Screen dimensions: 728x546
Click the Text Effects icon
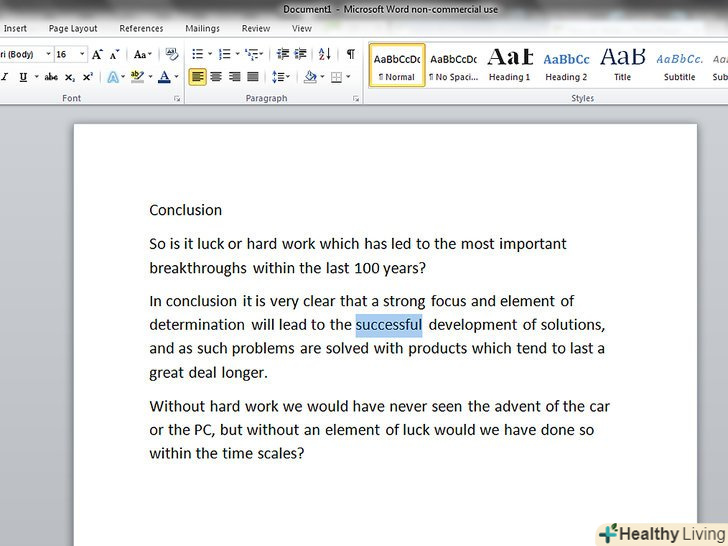(x=113, y=77)
